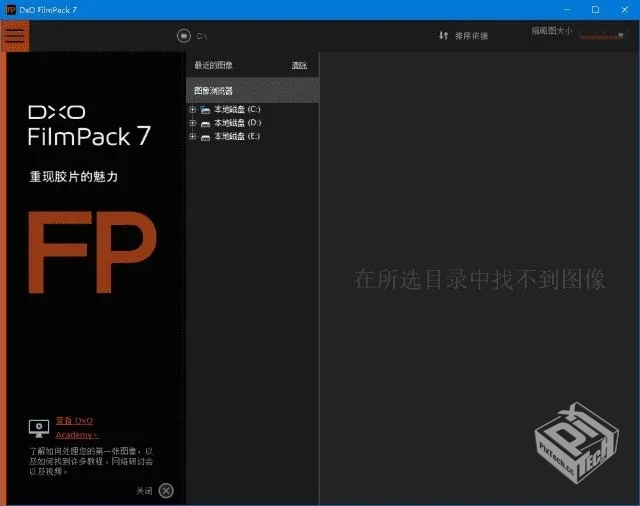
Task: Open the orange hamburger menu
Action: (x=15, y=36)
